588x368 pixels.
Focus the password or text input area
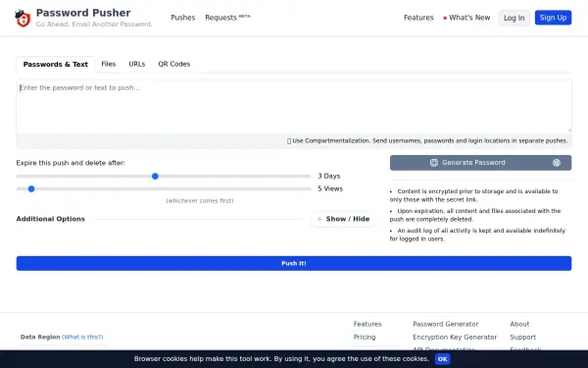pos(294,107)
